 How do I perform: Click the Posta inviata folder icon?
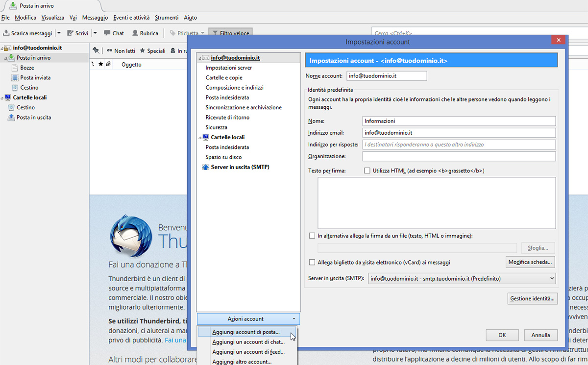click(15, 77)
